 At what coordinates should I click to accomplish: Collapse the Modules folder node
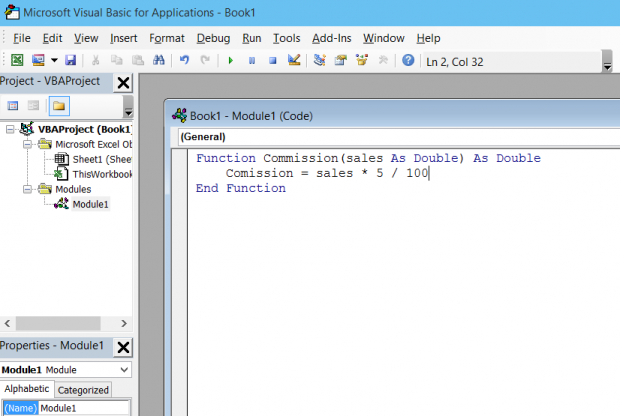tap(27, 189)
